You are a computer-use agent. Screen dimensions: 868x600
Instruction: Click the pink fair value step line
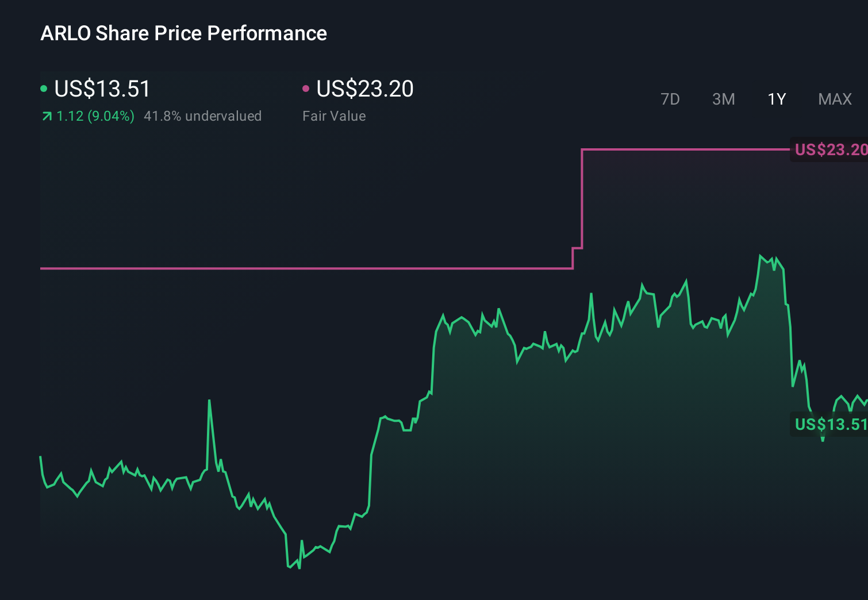(x=287, y=268)
